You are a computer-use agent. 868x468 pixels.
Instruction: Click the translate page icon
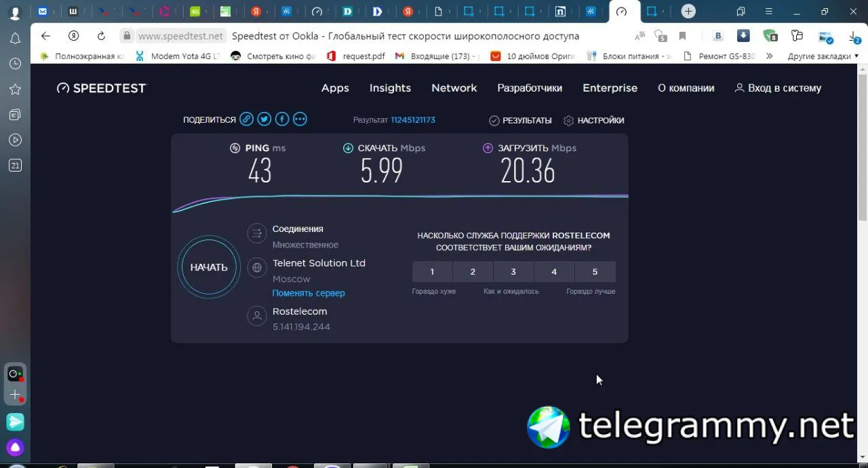pos(639,36)
